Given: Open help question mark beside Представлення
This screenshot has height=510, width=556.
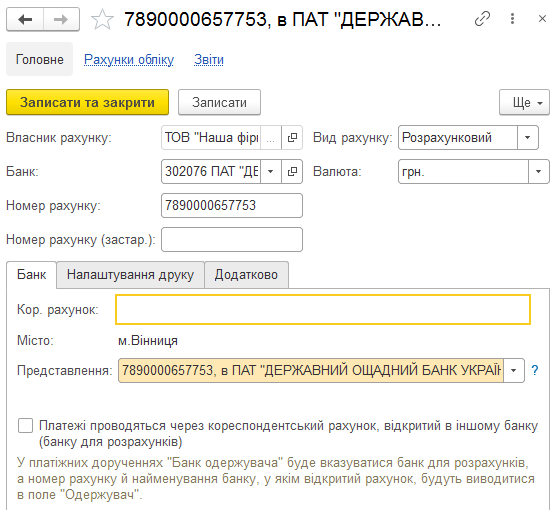Looking at the screenshot, I should tap(535, 370).
